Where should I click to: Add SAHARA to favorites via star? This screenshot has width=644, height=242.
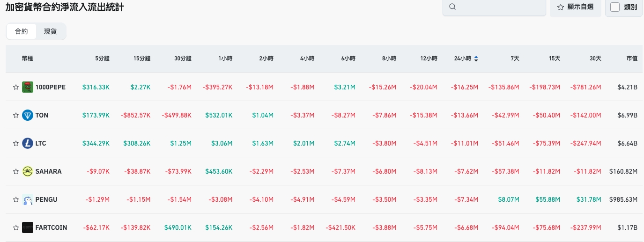[16, 171]
